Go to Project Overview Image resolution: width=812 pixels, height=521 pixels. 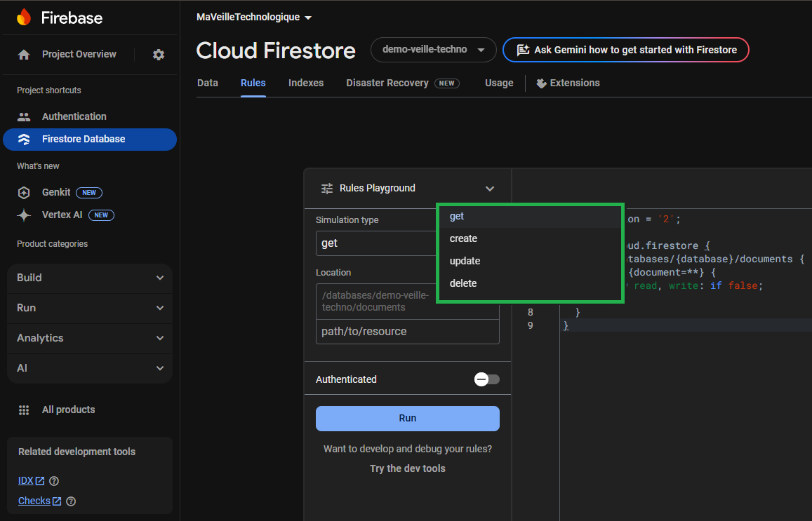(x=79, y=54)
